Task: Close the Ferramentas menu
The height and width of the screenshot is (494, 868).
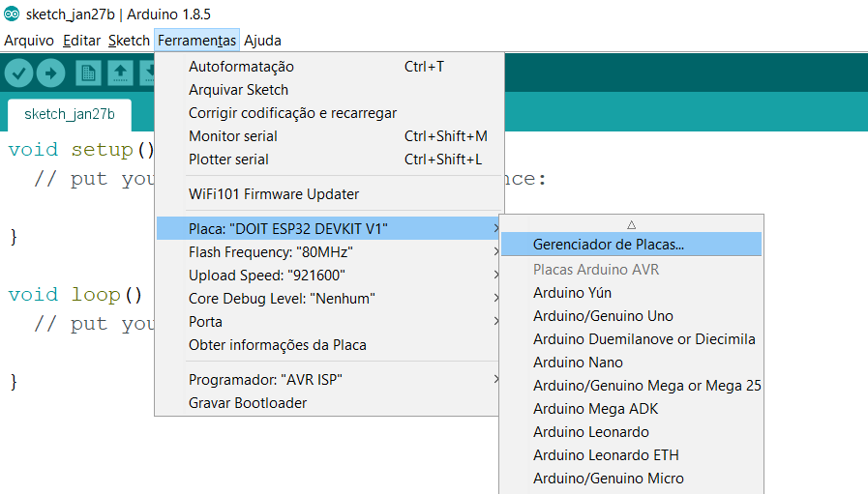Action: point(197,41)
